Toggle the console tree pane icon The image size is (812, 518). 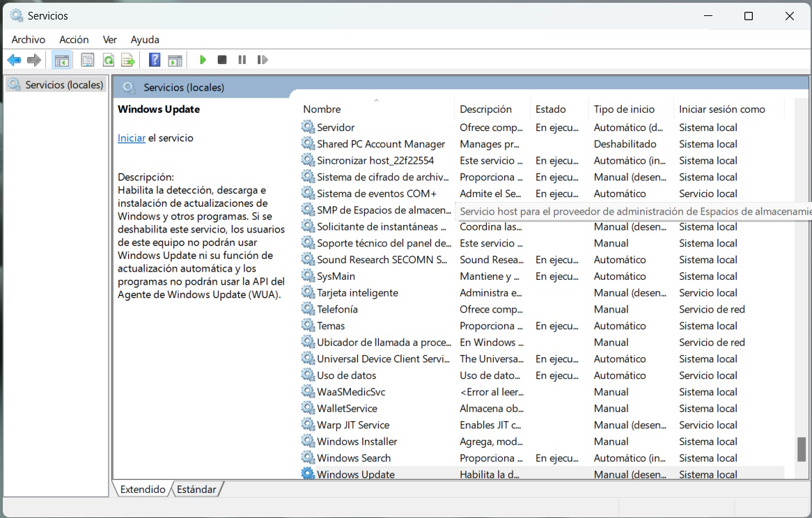pos(61,60)
